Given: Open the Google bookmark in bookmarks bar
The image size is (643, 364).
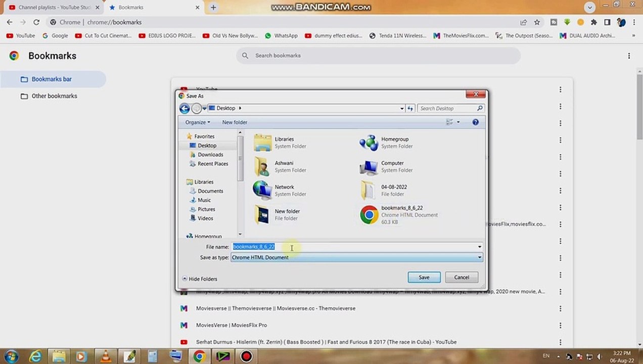Looking at the screenshot, I should click(x=55, y=36).
